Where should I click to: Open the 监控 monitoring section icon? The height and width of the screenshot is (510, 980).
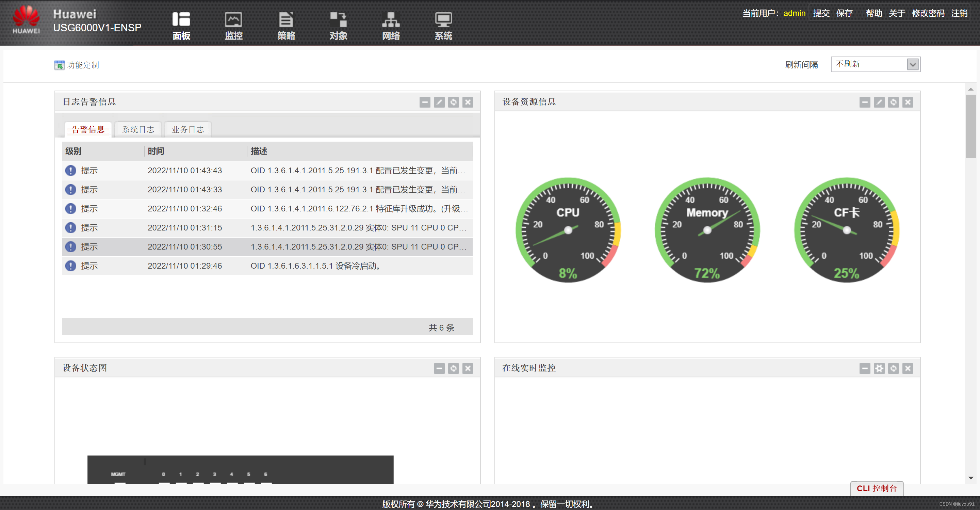[233, 20]
